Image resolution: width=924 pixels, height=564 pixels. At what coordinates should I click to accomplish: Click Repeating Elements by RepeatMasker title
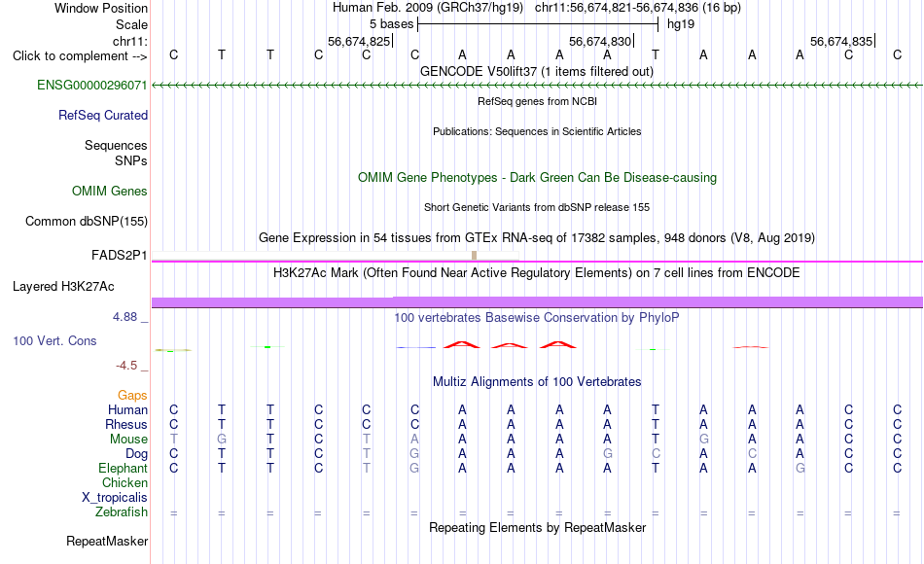537,527
